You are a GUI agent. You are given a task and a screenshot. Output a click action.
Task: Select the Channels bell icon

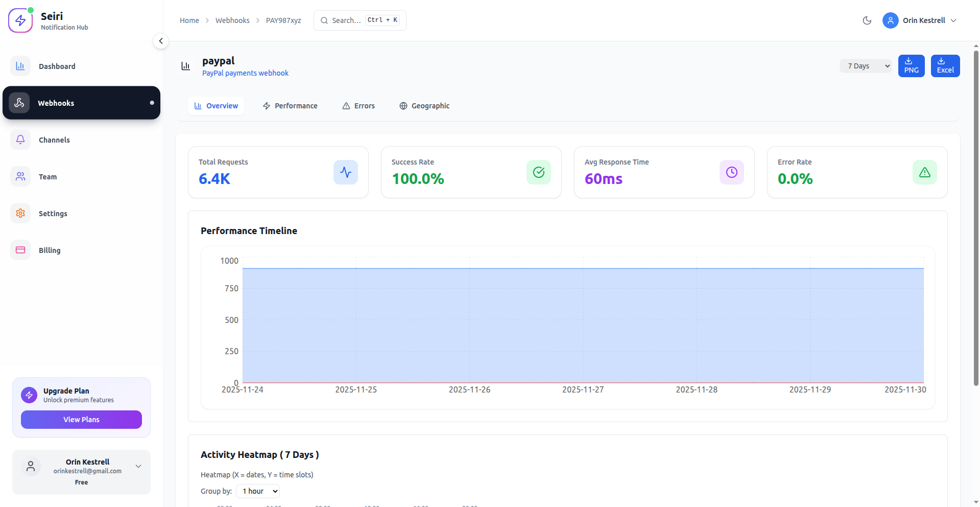20,140
